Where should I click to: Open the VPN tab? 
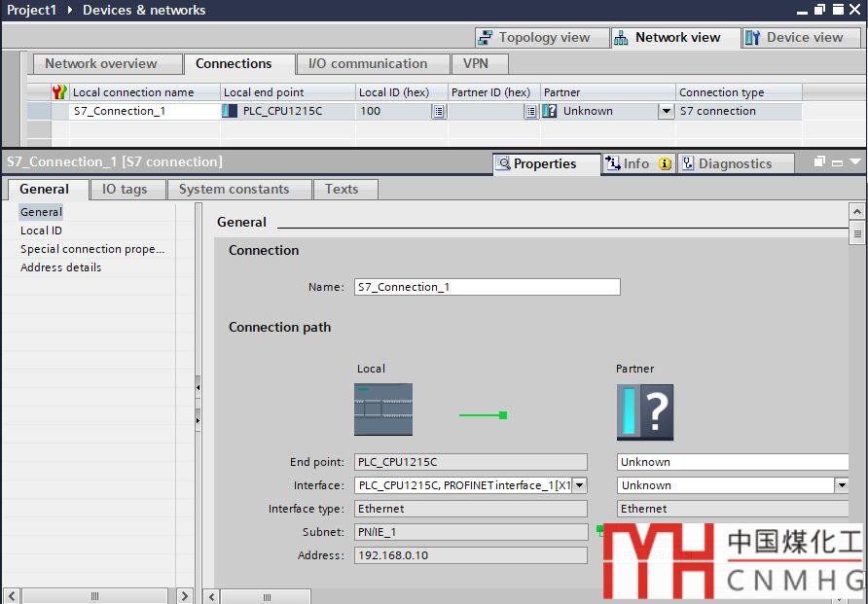(476, 64)
